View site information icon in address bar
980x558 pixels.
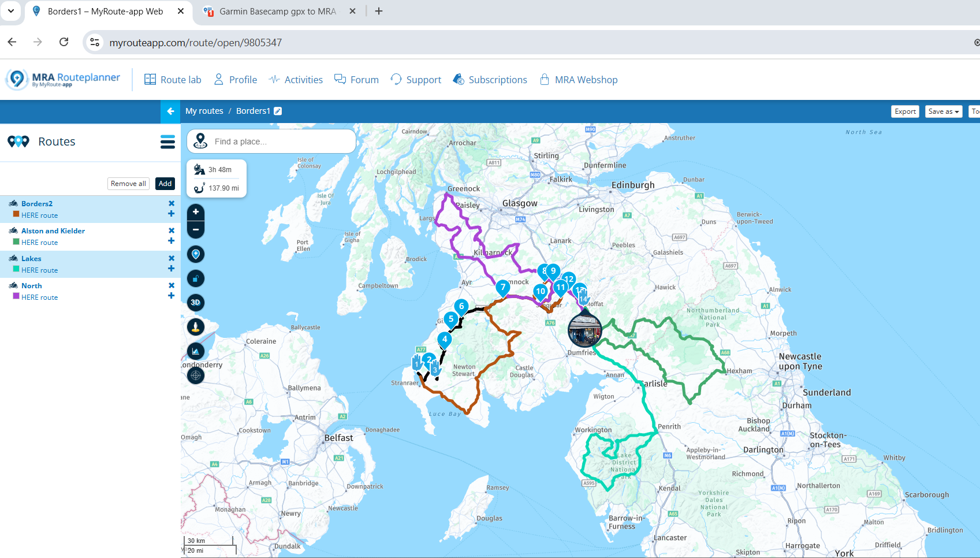coord(95,42)
